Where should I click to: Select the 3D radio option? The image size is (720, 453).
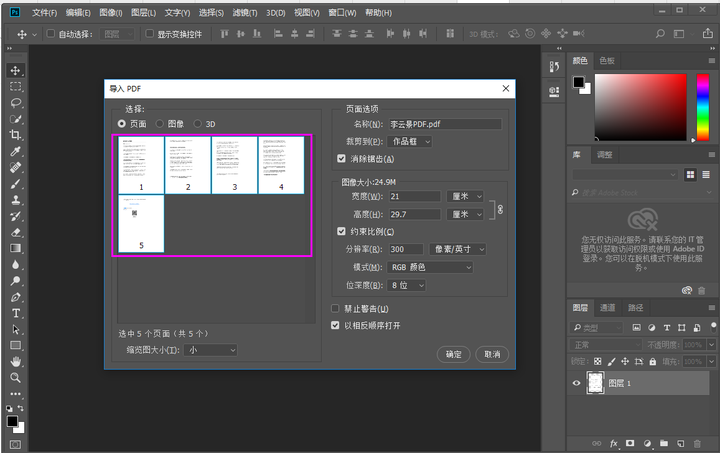197,124
